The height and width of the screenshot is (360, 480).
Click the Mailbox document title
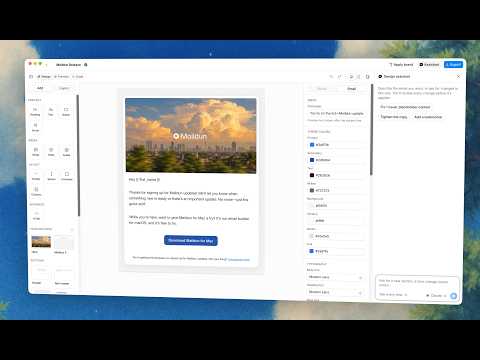pyautogui.click(x=68, y=65)
